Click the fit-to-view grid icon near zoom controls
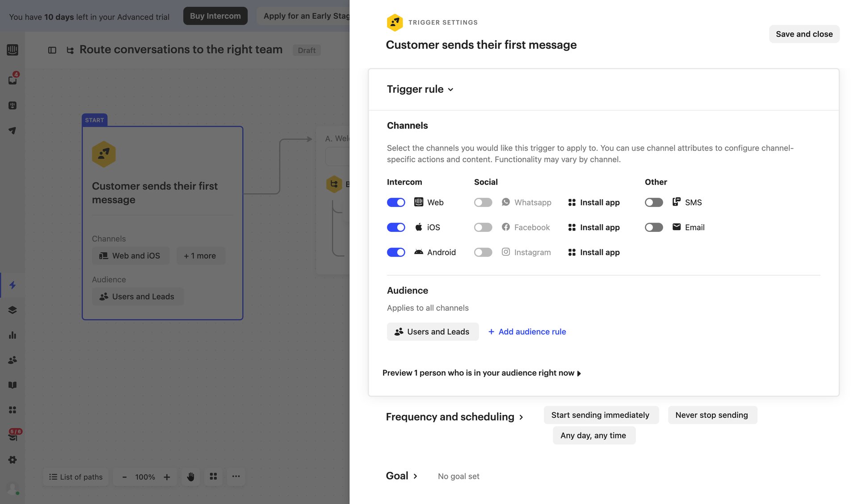Viewport: 858px width, 504px height. pos(213,477)
